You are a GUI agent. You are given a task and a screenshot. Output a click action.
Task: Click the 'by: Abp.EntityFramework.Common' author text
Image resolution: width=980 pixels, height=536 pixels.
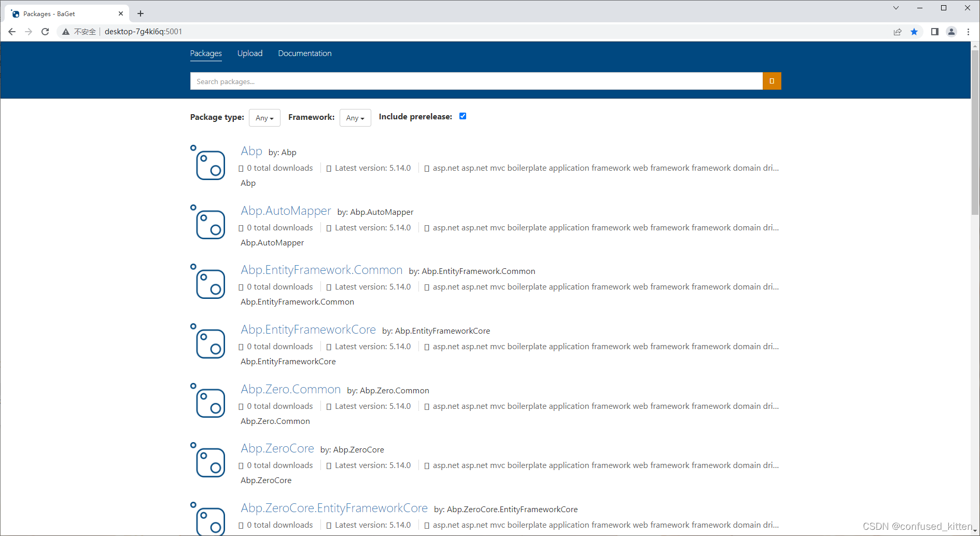(472, 271)
